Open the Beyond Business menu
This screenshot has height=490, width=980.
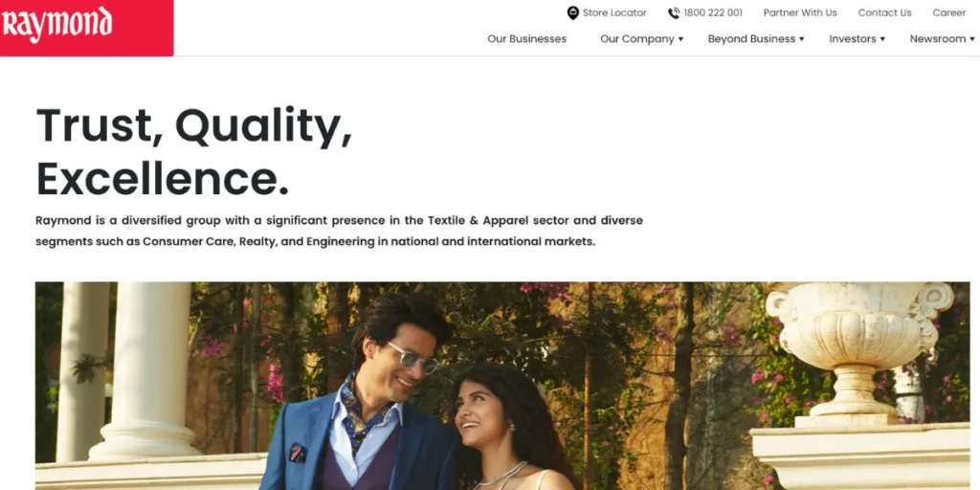751,38
